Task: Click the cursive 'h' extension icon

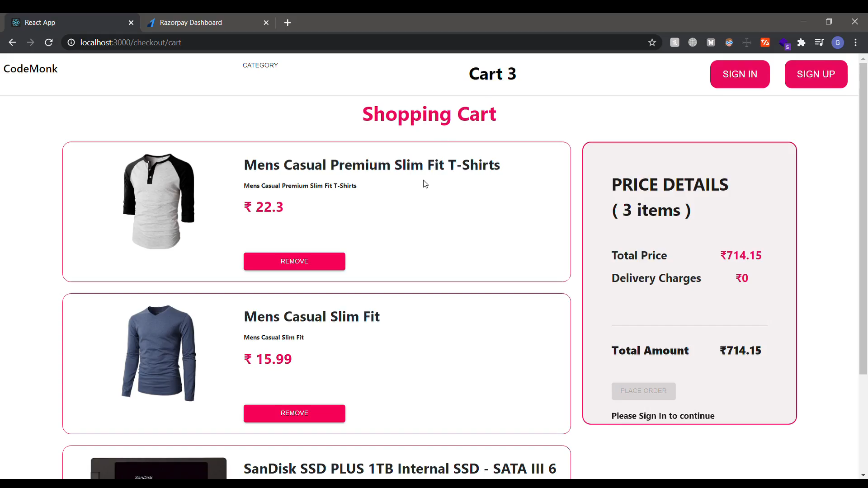Action: click(x=675, y=42)
